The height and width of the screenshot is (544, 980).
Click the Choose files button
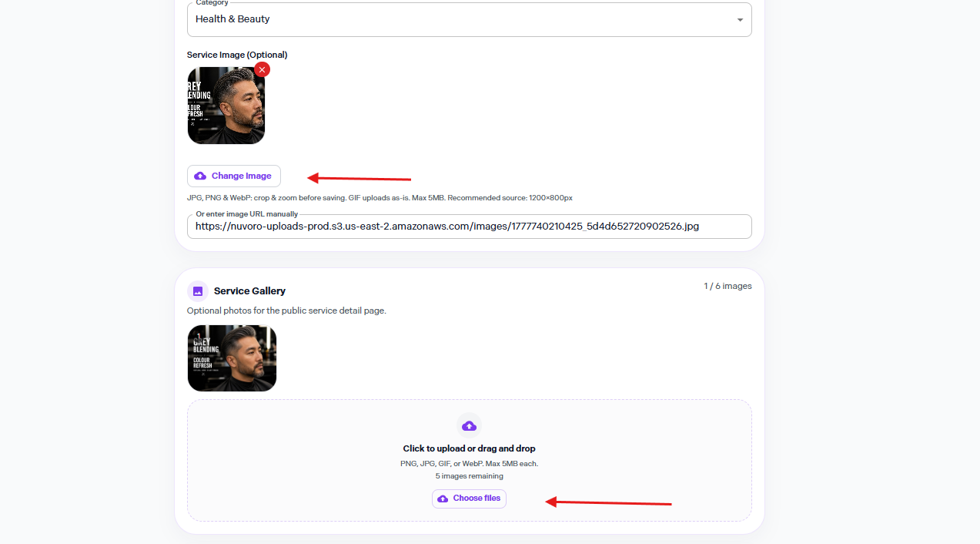coord(469,499)
